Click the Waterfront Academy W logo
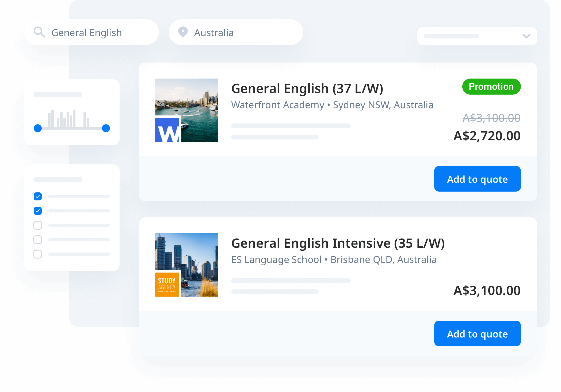561x392 pixels. (167, 130)
